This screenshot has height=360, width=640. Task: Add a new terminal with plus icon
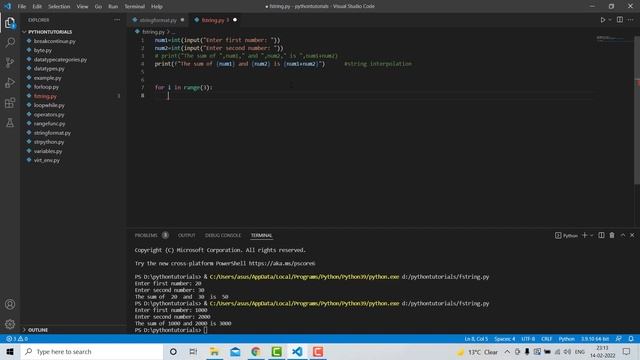click(x=584, y=235)
